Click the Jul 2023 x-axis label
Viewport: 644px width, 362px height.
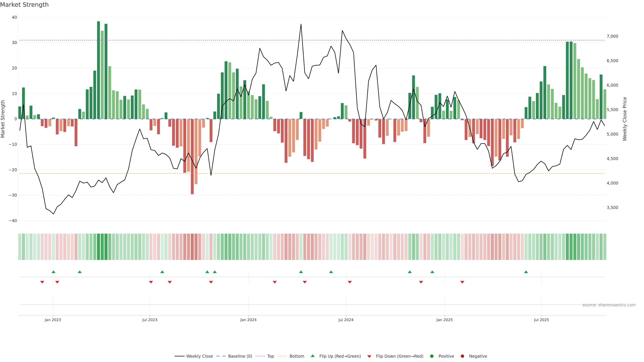(150, 320)
